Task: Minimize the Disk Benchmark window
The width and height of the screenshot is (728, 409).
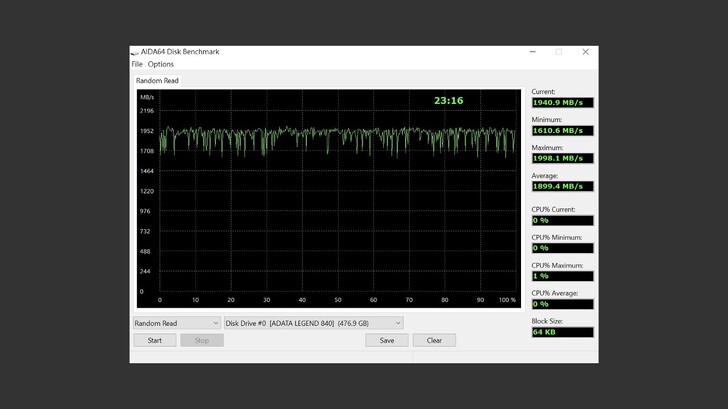Action: pos(533,52)
